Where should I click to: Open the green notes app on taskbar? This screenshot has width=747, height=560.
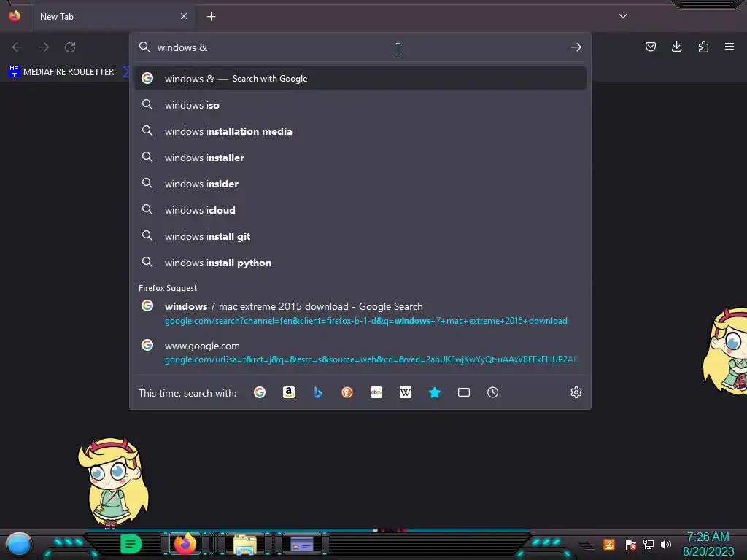tap(131, 544)
